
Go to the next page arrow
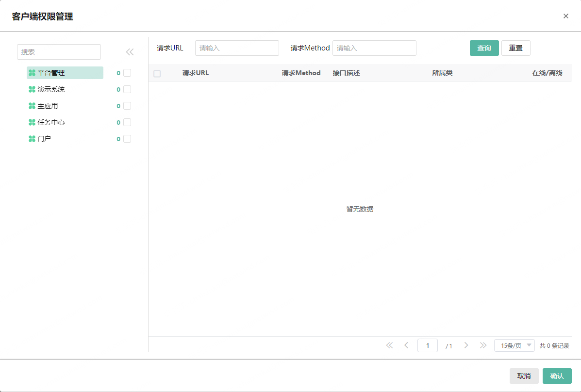(466, 345)
